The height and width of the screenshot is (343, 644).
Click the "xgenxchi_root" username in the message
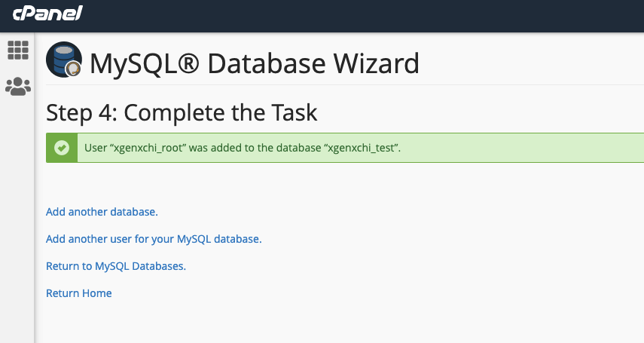tap(148, 148)
